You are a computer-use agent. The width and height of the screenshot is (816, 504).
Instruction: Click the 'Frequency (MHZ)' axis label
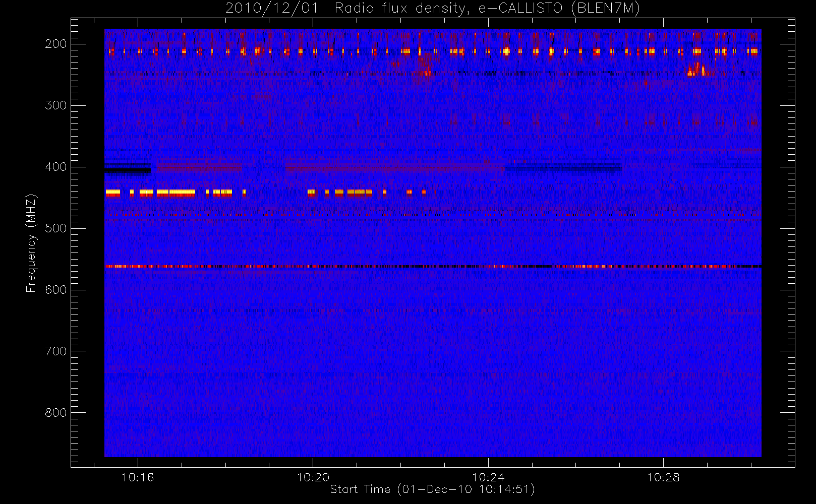pos(31,243)
